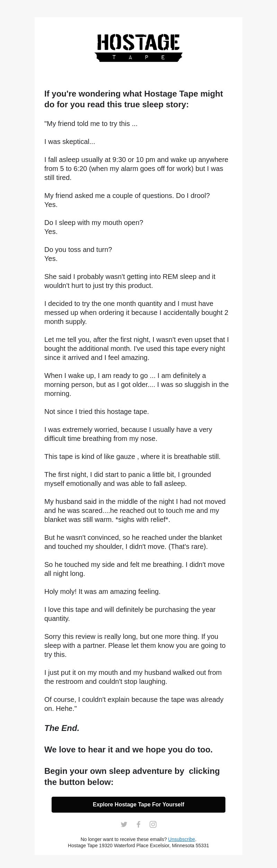Image resolution: width=277 pixels, height=868 pixels.
Task: Click the Twitter icon in footer
Action: 124,824
